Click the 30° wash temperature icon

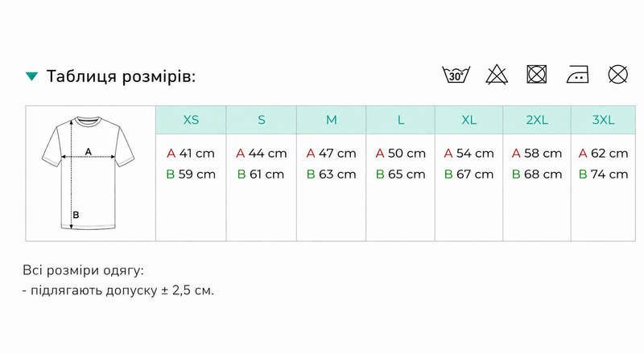(x=456, y=75)
